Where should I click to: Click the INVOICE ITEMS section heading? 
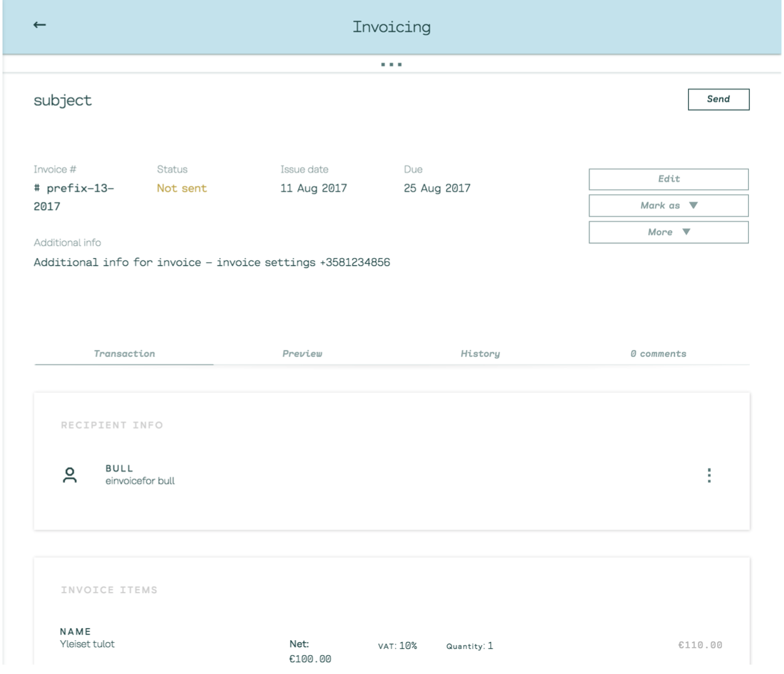coord(109,590)
